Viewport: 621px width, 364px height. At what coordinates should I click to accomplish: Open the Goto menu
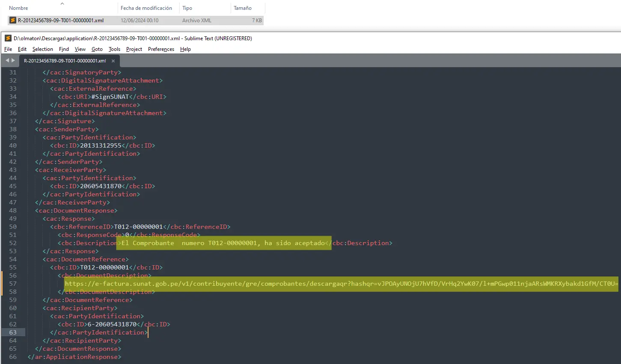pos(97,49)
